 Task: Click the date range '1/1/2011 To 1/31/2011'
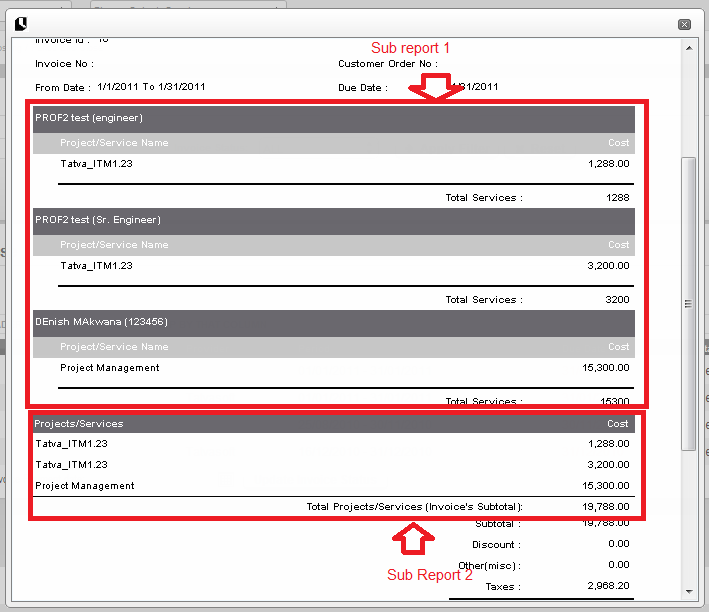151,86
